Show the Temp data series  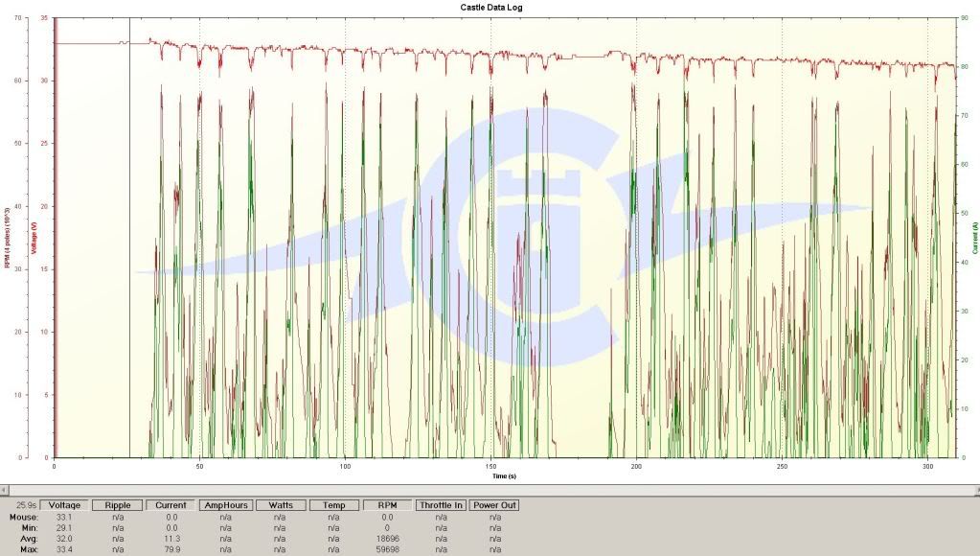[333, 505]
